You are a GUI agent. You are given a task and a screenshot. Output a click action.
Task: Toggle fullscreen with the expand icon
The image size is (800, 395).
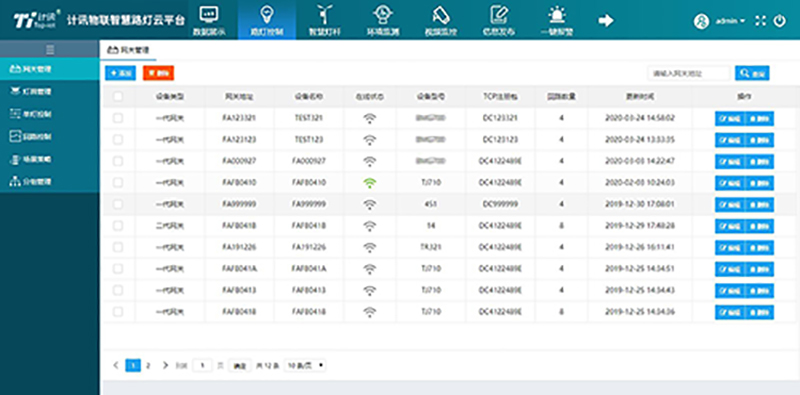point(761,21)
